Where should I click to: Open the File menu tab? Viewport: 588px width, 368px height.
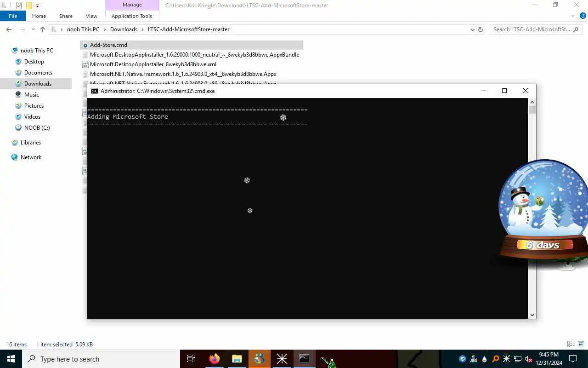[x=13, y=16]
